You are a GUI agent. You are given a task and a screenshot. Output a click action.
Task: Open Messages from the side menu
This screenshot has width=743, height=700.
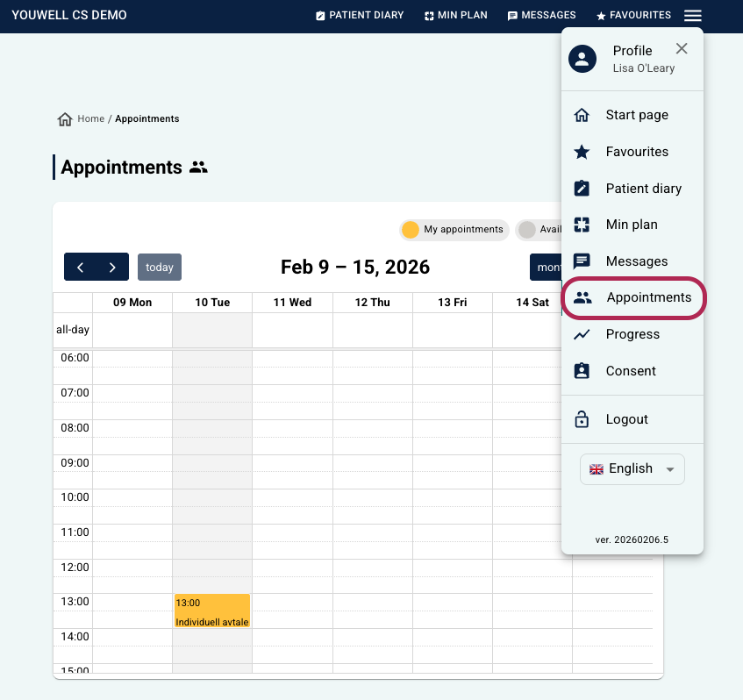pos(632,261)
